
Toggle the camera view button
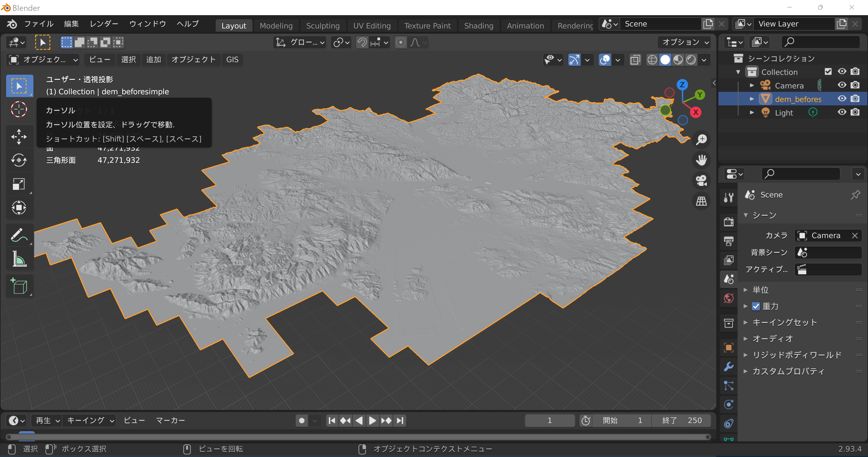(701, 180)
